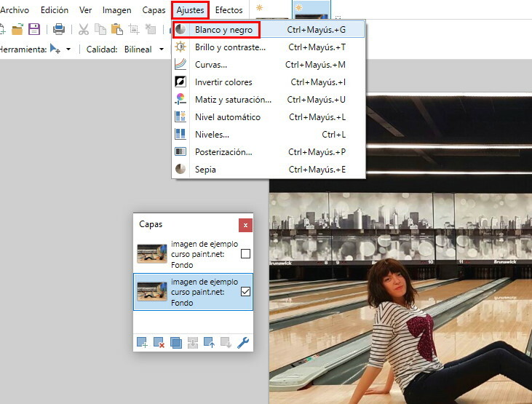Viewport: 532px width, 404px height.
Task: Apply the Sepia adjustment
Action: click(x=205, y=170)
